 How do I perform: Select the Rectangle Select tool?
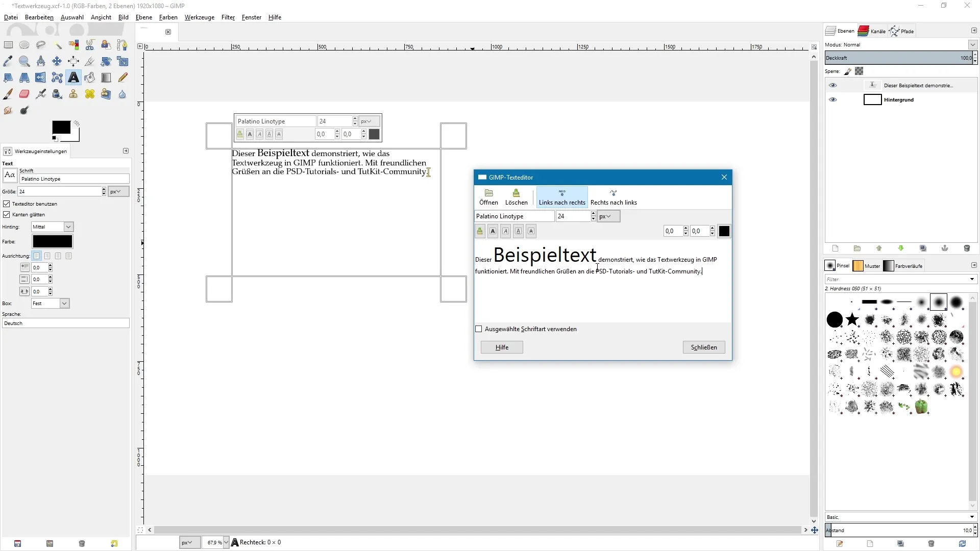8,45
